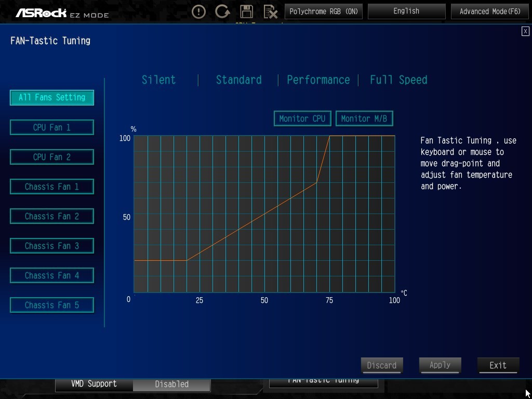Enable Monitor M/B temperature source
The height and width of the screenshot is (399, 532).
coord(364,118)
